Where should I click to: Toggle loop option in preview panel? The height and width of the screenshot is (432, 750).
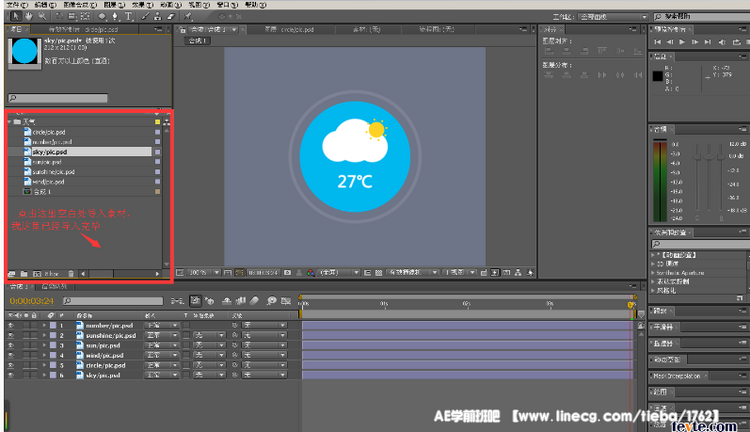pos(736,42)
